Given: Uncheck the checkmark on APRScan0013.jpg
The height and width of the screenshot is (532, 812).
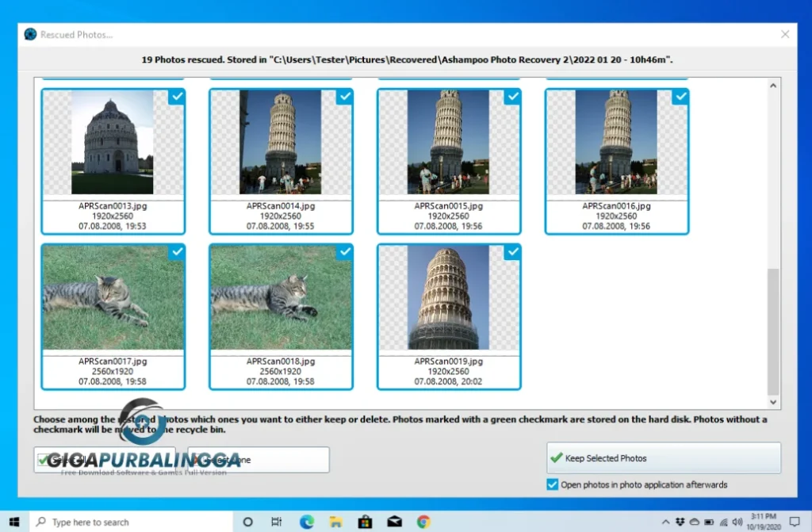Looking at the screenshot, I should click(177, 97).
